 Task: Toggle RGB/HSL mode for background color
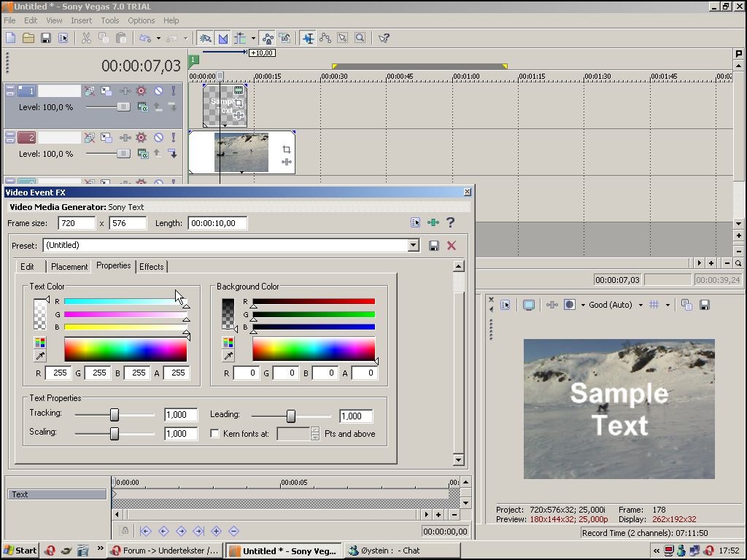(228, 343)
